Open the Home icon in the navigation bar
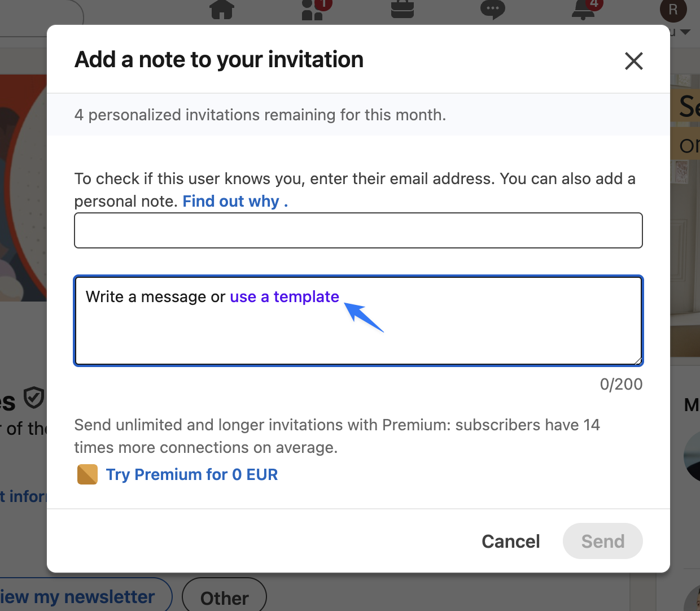 coord(222,10)
